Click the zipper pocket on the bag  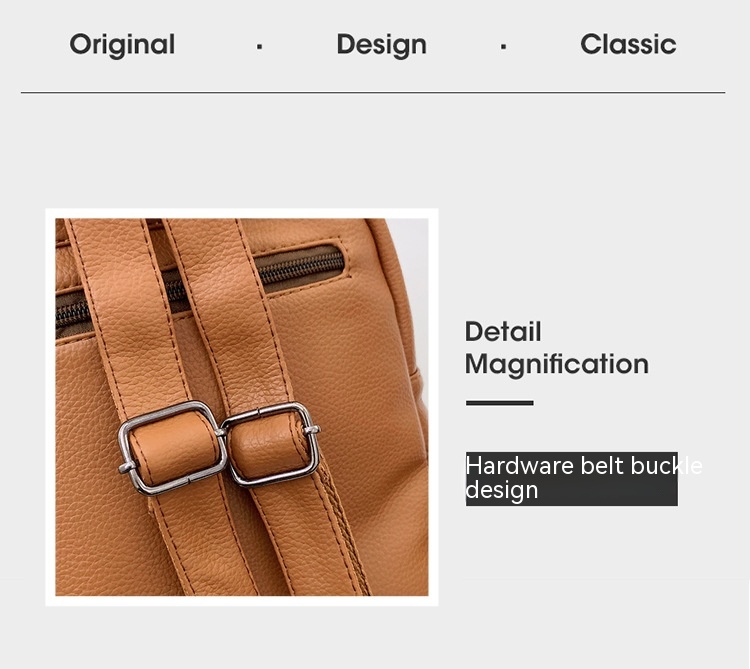click(x=301, y=268)
